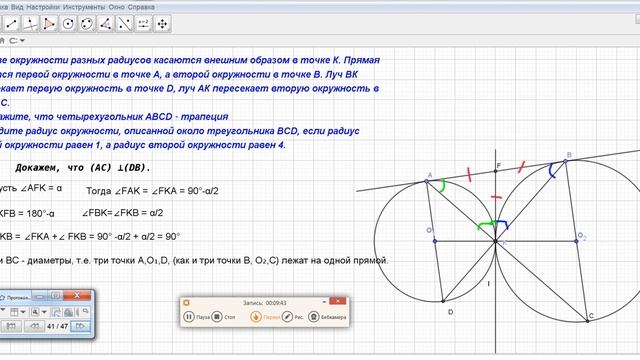
Task: Select the Slider (a=2) tool
Action: click(143, 24)
